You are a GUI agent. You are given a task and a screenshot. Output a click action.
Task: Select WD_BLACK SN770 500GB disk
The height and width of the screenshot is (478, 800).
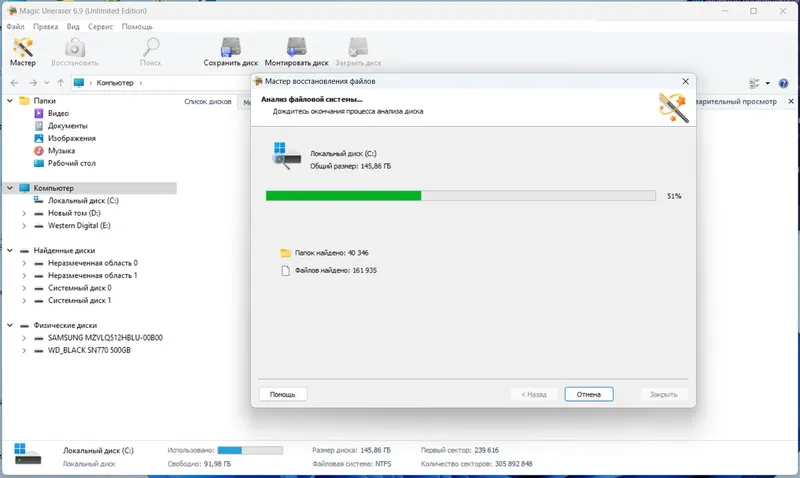click(89, 350)
